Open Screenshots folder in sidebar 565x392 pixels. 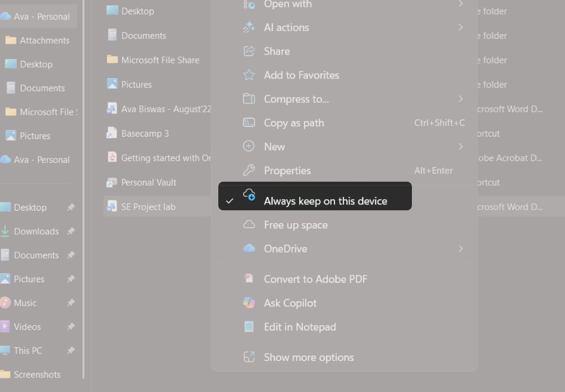(x=37, y=375)
